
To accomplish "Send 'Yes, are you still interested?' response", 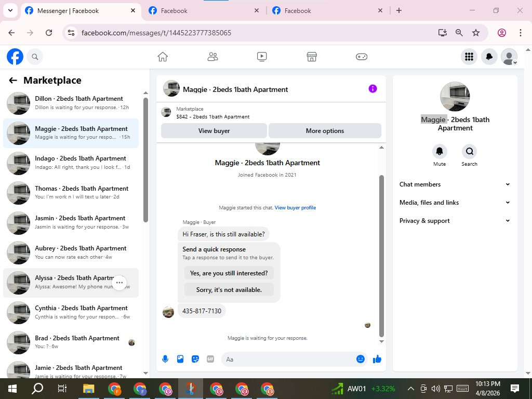I will 229,273.
